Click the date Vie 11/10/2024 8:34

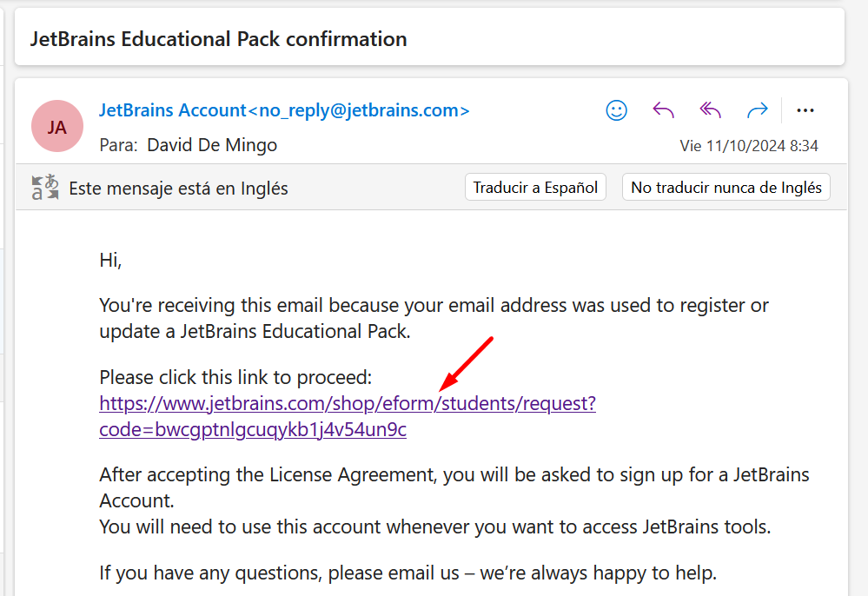pos(749,146)
